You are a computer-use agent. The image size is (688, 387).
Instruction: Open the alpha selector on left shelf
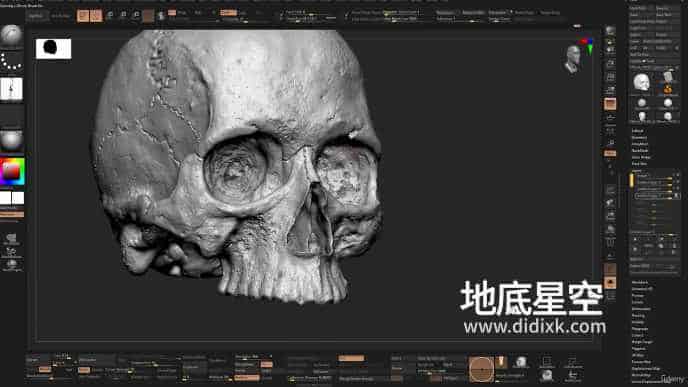pos(11,89)
